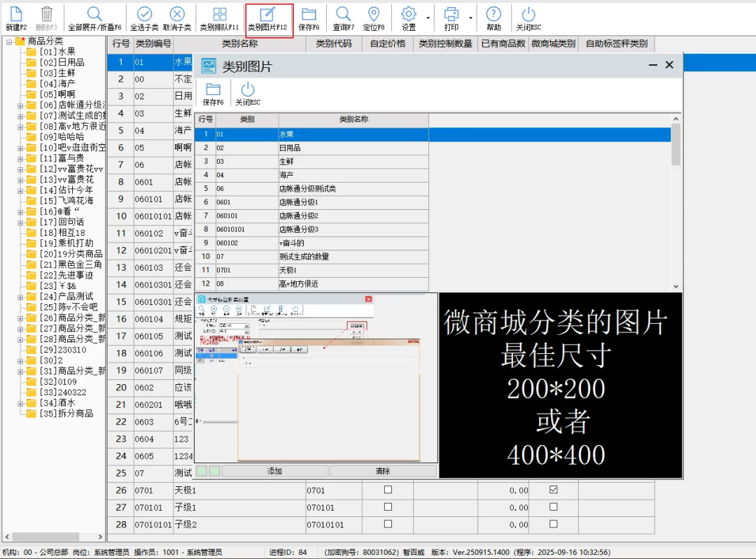Click 关闭ESC power icon in 类别图片 dialog
Screen dimensions: 756x559
(248, 90)
